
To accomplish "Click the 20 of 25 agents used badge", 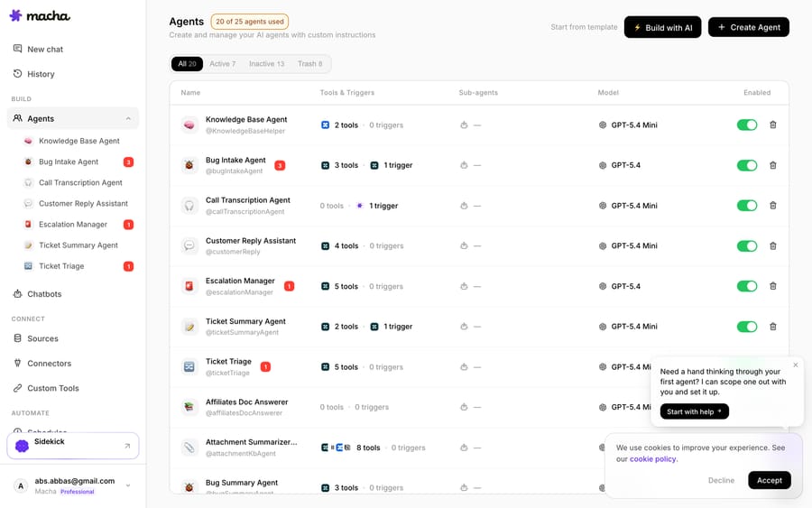I will point(250,22).
